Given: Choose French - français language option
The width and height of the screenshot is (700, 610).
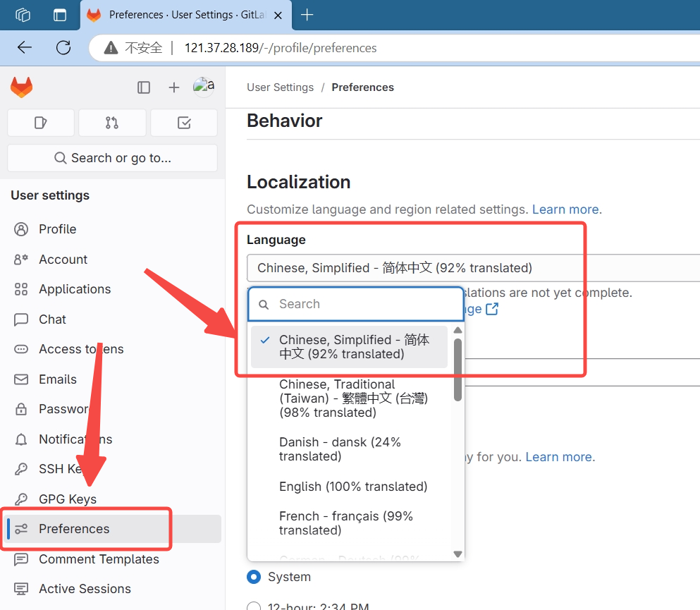Looking at the screenshot, I should [x=349, y=523].
